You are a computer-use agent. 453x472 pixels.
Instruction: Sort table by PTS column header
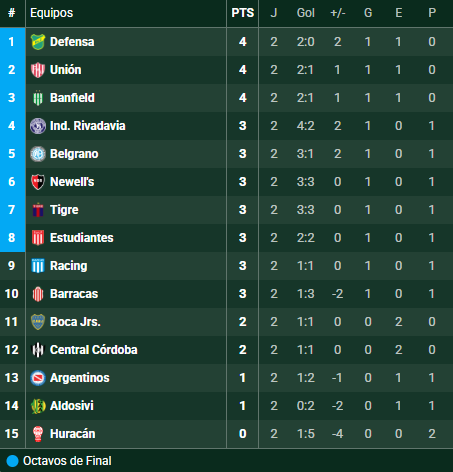(243, 13)
